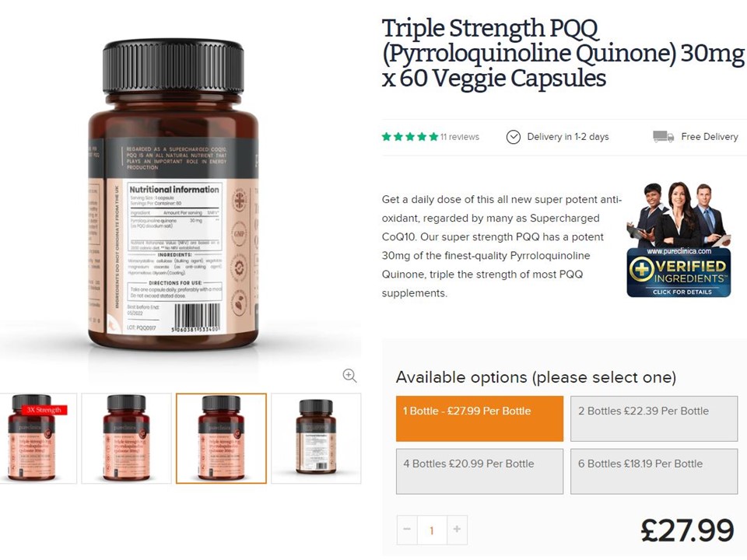
Task: Click the plus quantity button
Action: pyautogui.click(x=457, y=530)
